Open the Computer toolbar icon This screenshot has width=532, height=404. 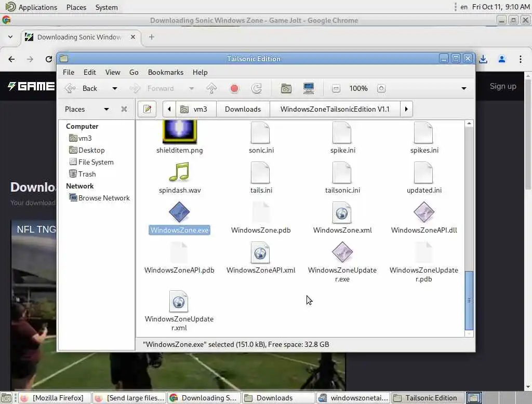click(309, 88)
